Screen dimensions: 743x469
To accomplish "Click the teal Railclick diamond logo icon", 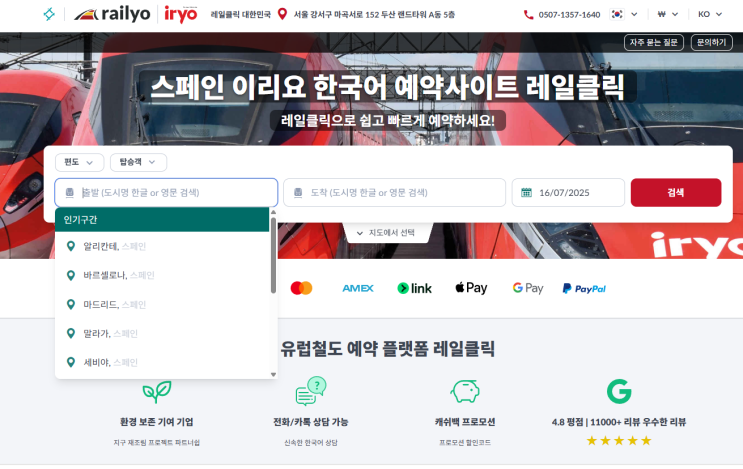I will (49, 14).
